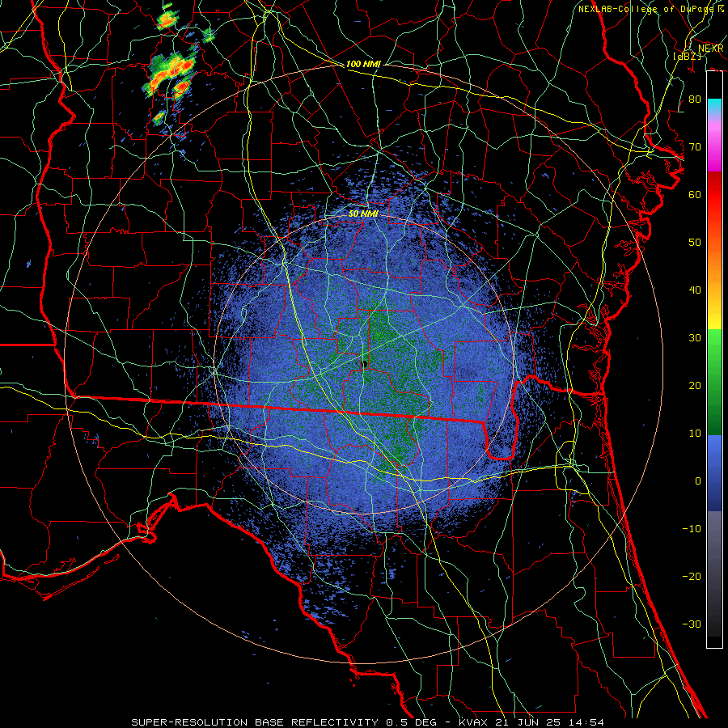Screen dimensions: 728x728
Task: Click the 50 value on dBZ scale
Action: 695,243
